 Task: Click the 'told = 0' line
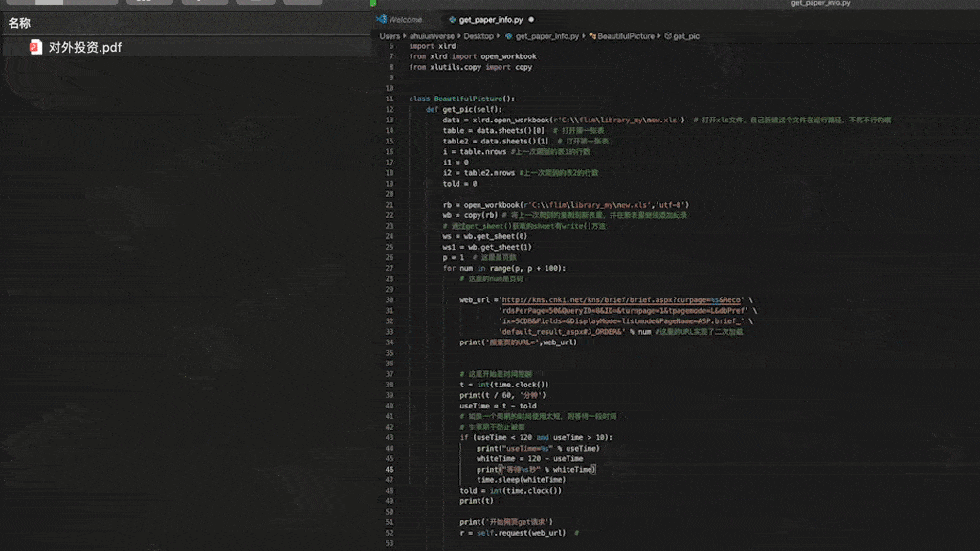pyautogui.click(x=460, y=184)
